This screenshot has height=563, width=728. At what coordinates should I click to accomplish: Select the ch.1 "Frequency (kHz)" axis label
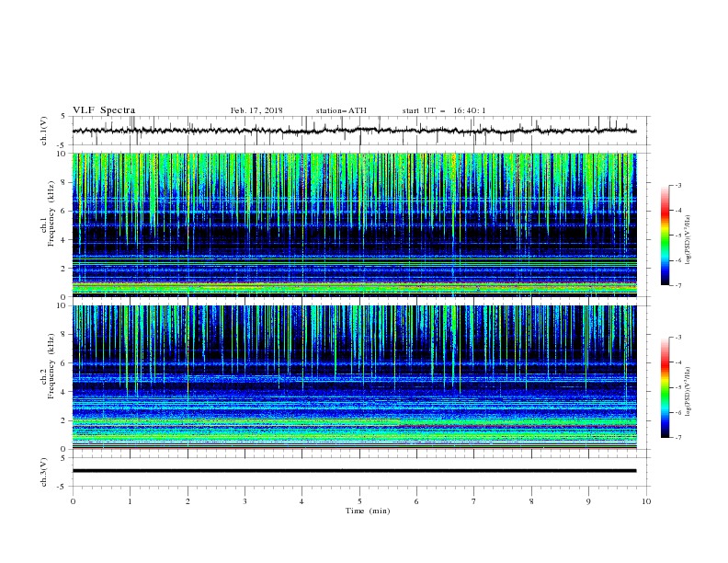(x=51, y=213)
